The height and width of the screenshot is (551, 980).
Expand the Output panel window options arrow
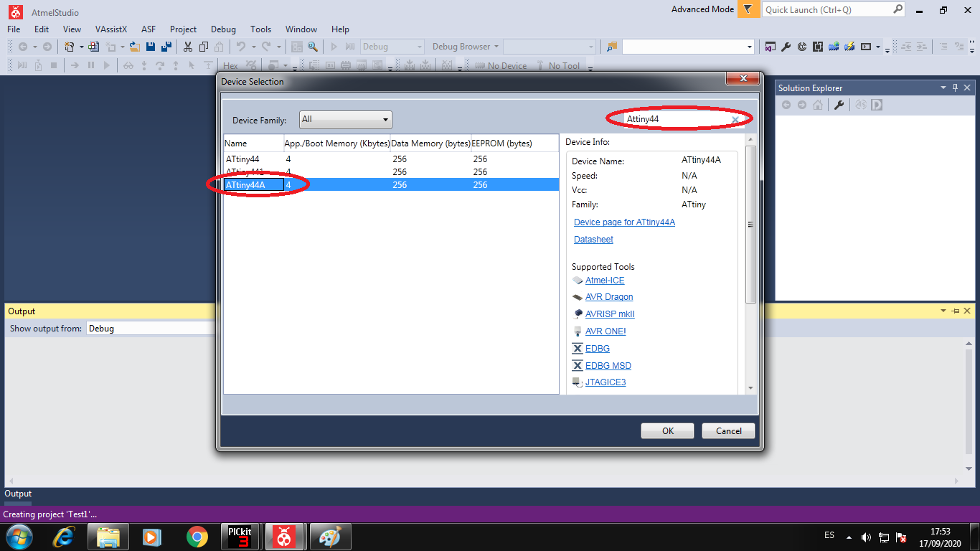pos(943,311)
